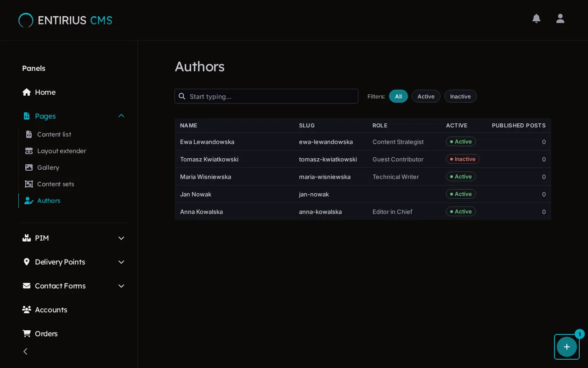588x368 pixels.
Task: Select the Inactive filter chip
Action: point(460,96)
